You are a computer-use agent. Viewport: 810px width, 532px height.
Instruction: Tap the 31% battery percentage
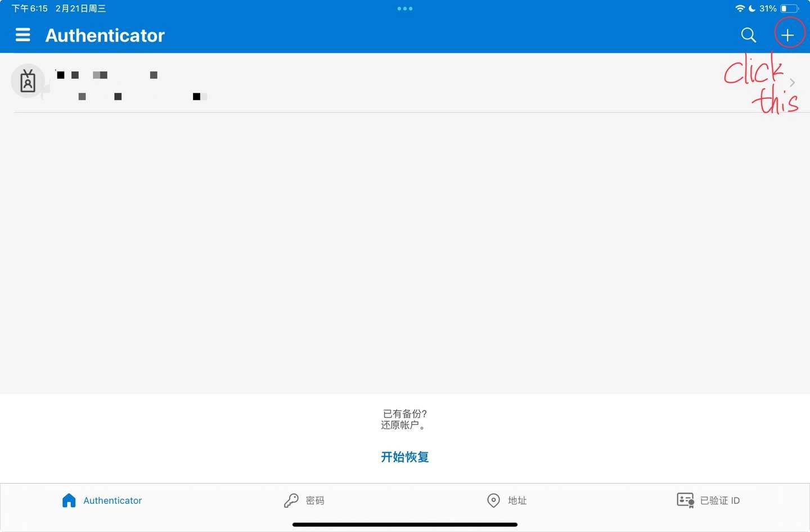pos(768,8)
